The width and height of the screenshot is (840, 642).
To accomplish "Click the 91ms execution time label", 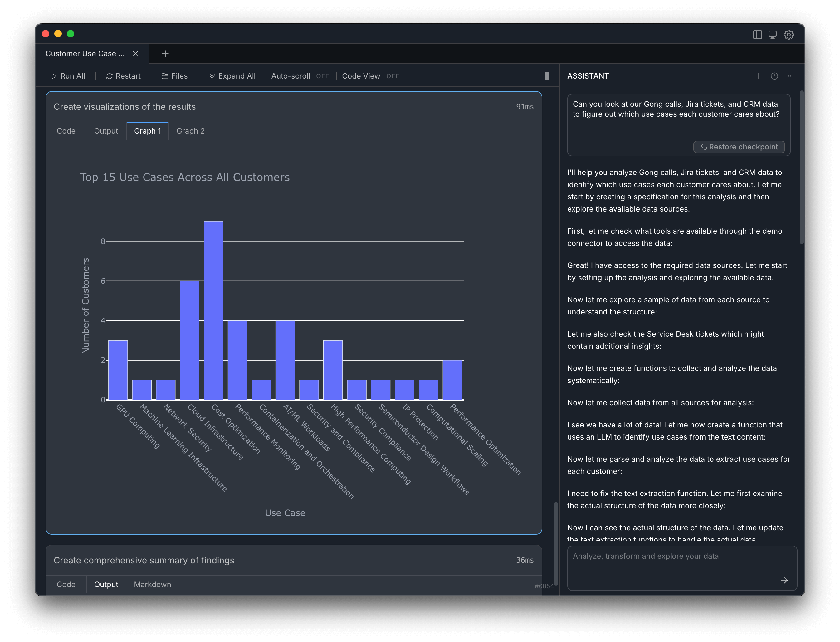I will (525, 107).
